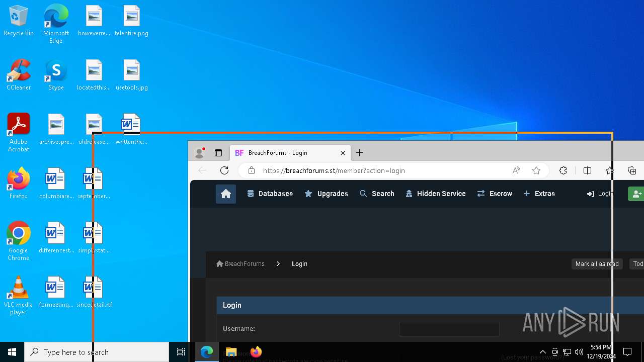Image resolution: width=644 pixels, height=362 pixels.
Task: Select usetools.jpg file icon
Action: (x=131, y=75)
